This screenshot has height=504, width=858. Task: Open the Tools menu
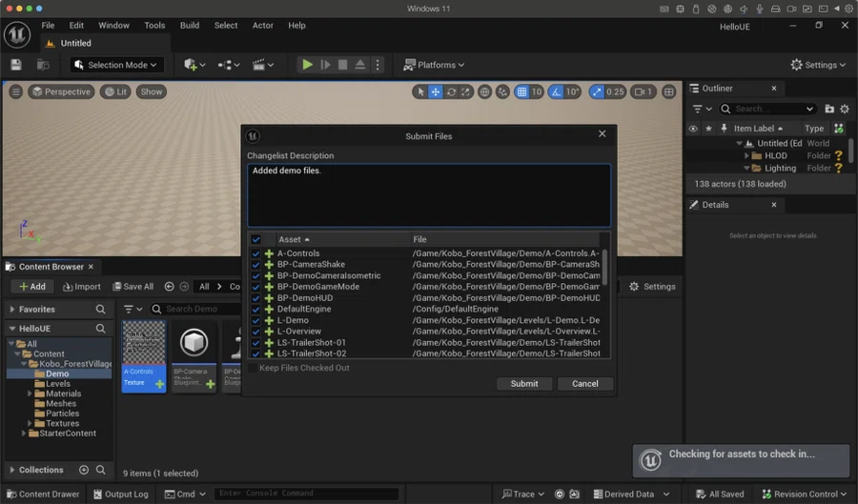pyautogui.click(x=154, y=25)
